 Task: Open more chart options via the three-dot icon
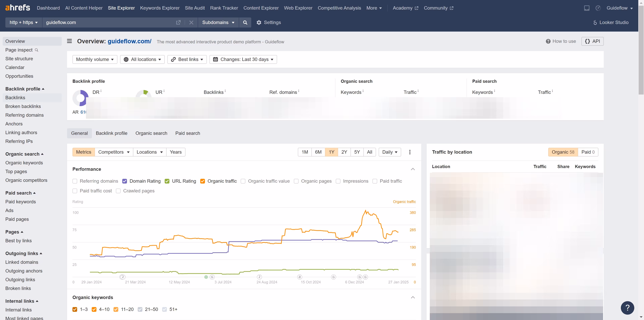410,152
